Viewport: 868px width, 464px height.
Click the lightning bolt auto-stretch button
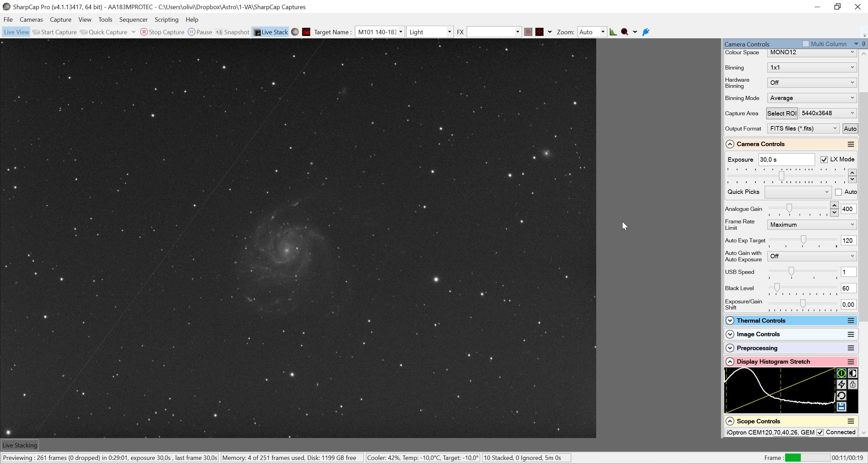click(841, 384)
